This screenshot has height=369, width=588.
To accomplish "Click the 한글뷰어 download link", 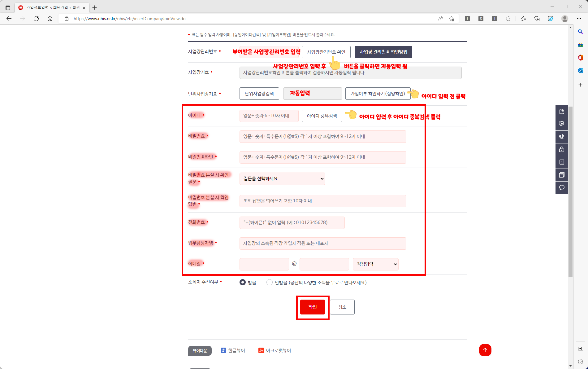I will point(233,350).
